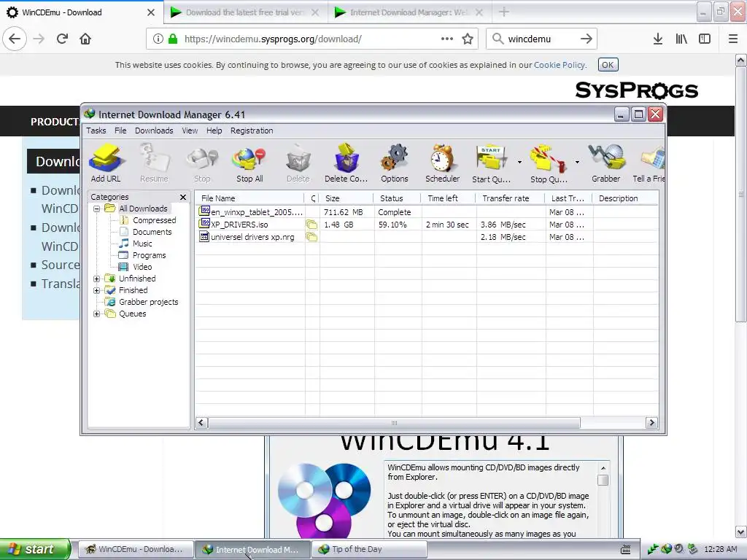Viewport: 747px width, 560px height.
Task: Click the Windows start button
Action: point(35,549)
